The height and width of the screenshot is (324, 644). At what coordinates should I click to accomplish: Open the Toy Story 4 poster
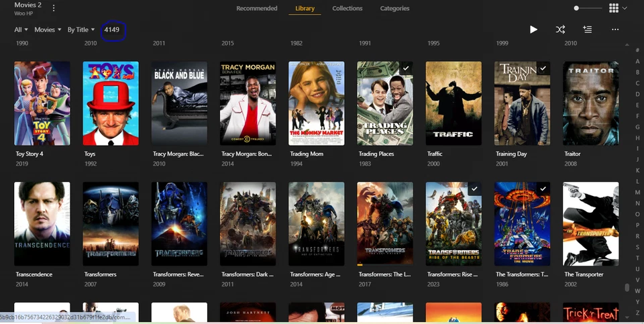(x=42, y=103)
